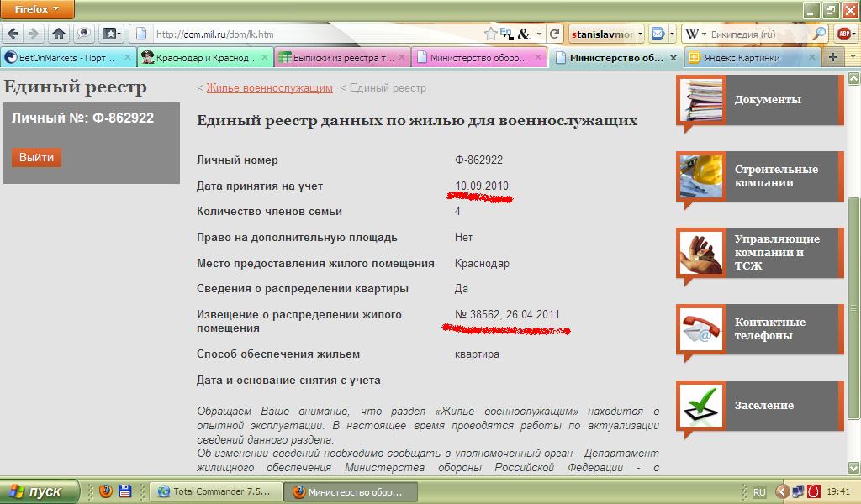
Task: Click the browser Back arrow
Action: 13,34
